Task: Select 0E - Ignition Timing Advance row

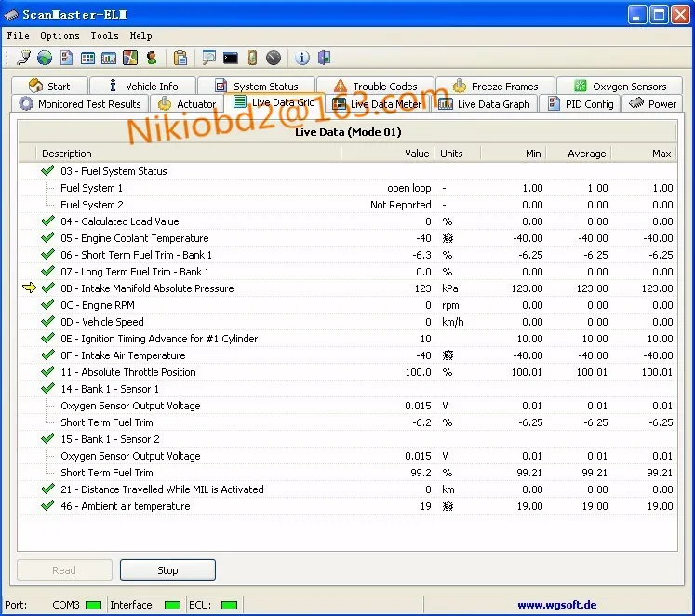Action: 348,338
